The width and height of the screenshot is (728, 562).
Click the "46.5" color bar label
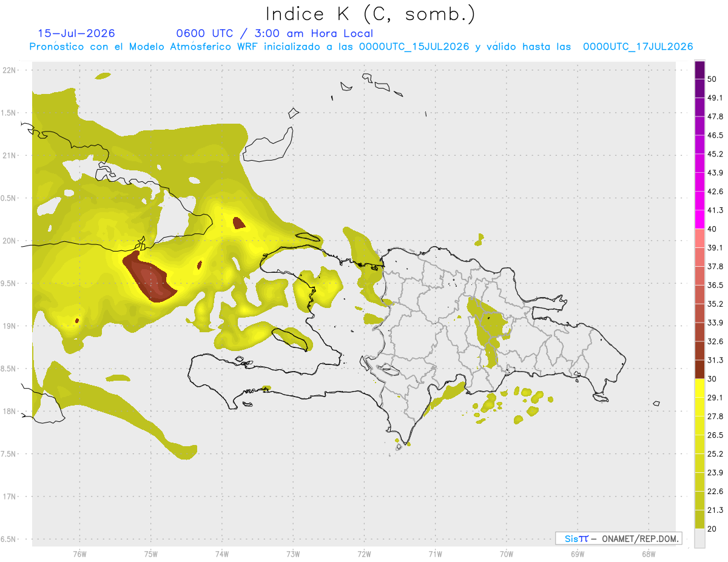pos(715,136)
